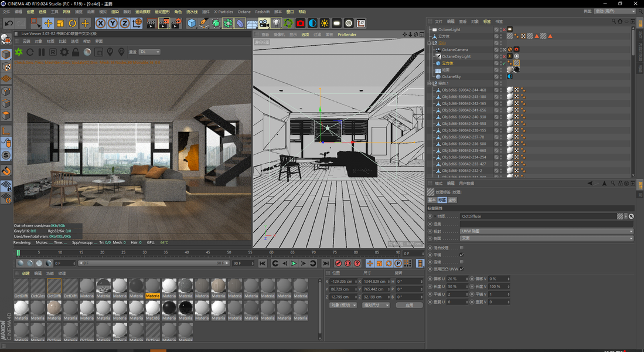Click the world coordinate system icon
This screenshot has height=352, width=644.
pos(137,23)
